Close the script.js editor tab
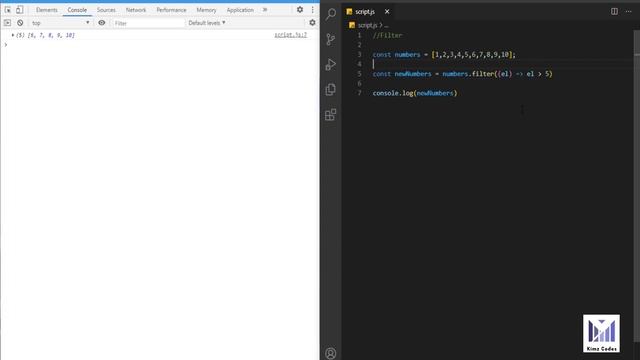 [x=387, y=12]
